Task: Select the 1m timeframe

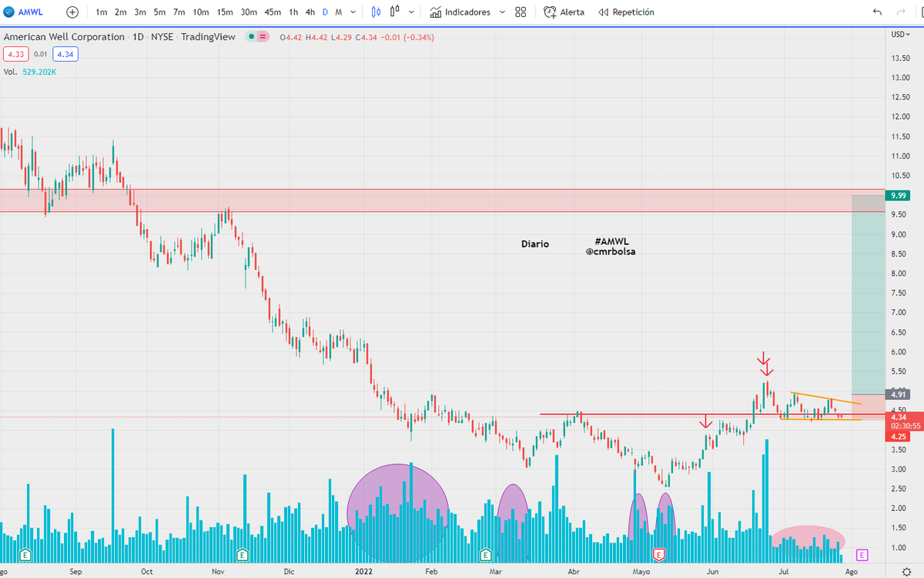Action: tap(102, 12)
